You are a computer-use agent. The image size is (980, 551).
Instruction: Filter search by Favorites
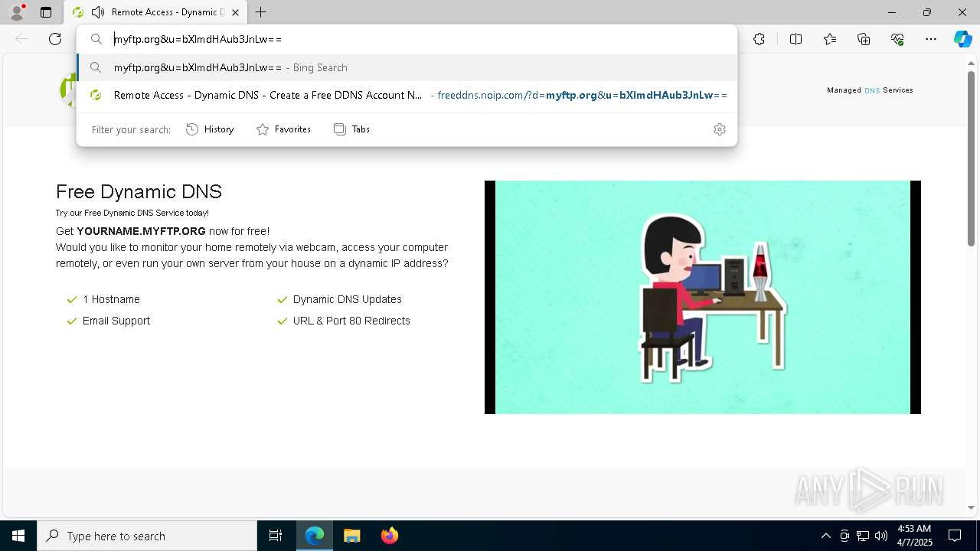click(x=283, y=129)
